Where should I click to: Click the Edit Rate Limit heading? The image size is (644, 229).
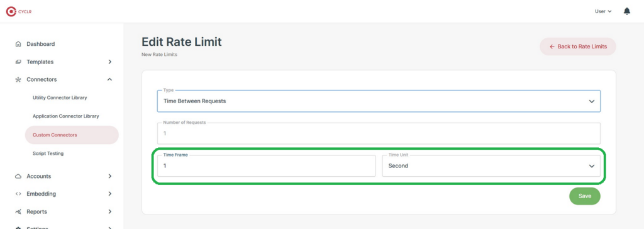(182, 42)
